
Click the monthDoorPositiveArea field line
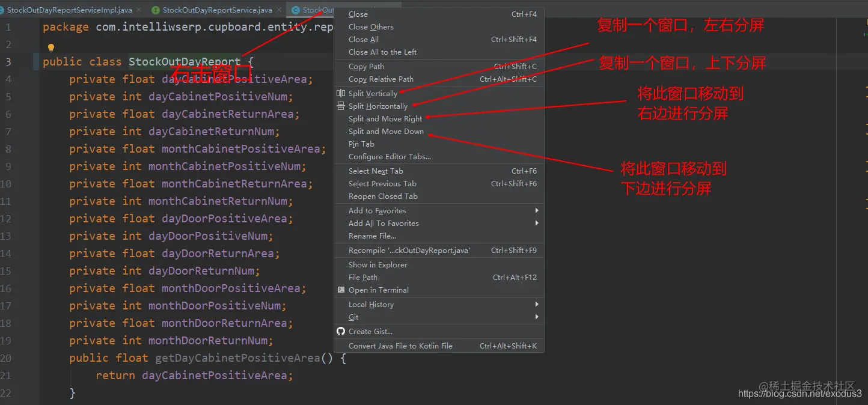(188, 288)
